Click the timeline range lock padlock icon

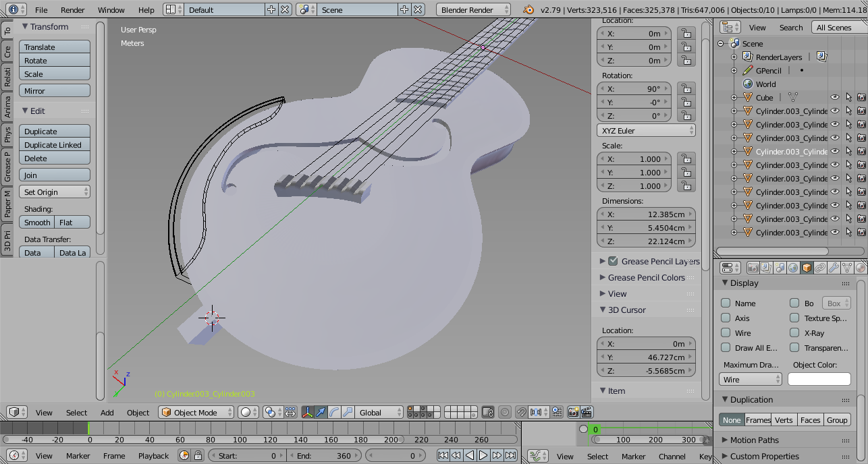(199, 456)
